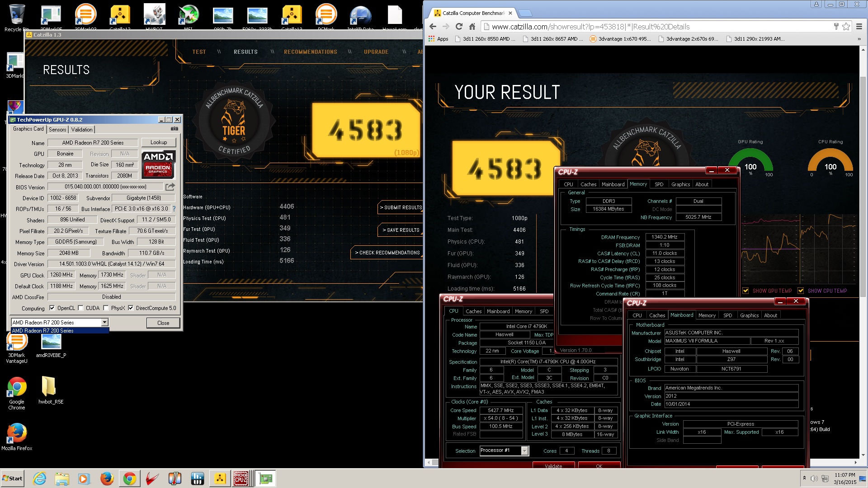Click the temperature graph in the result page
This screenshot has width=868, height=488.
click(799, 249)
